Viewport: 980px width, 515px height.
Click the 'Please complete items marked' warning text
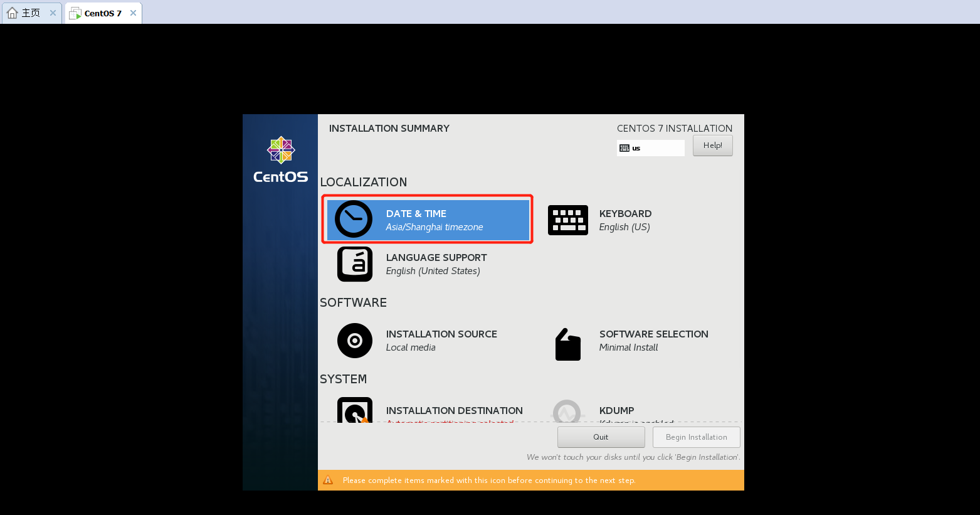pos(489,480)
